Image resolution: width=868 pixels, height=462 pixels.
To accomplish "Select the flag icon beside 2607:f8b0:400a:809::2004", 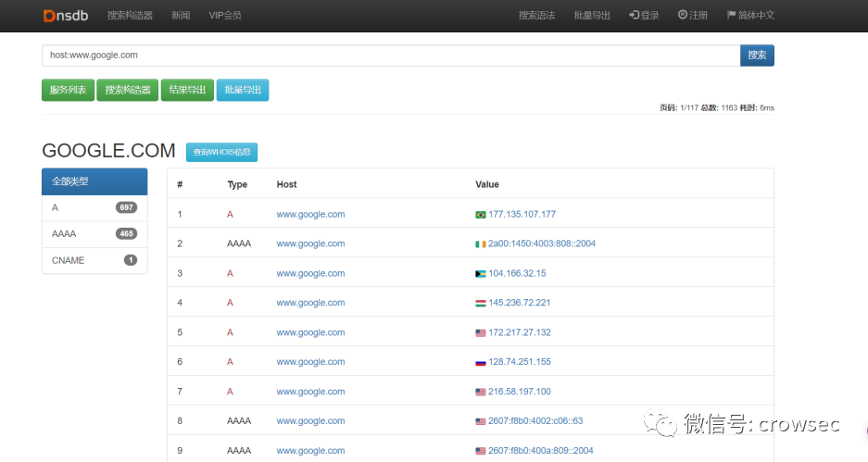I will point(481,452).
